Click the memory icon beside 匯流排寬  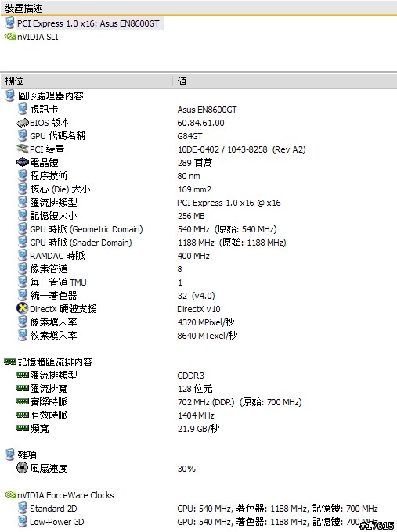(x=23, y=388)
